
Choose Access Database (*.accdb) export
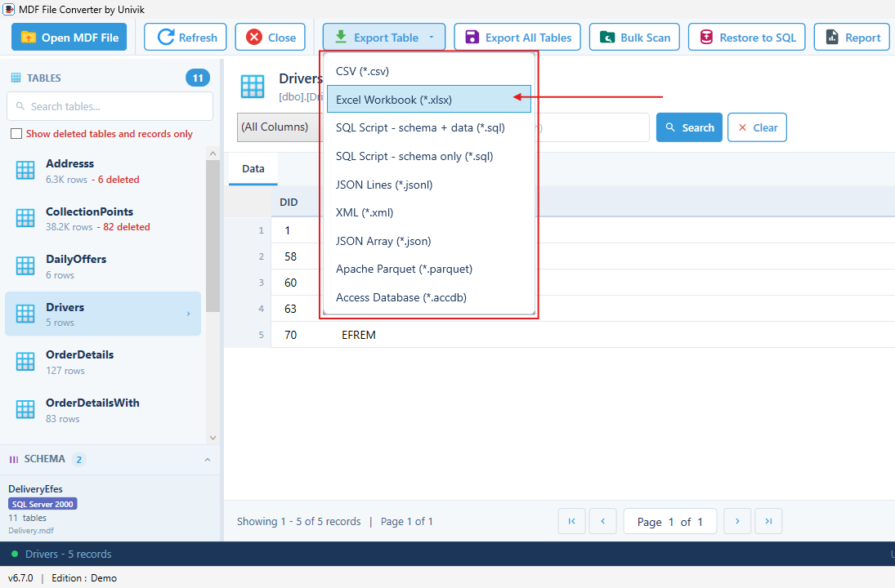tap(428, 298)
